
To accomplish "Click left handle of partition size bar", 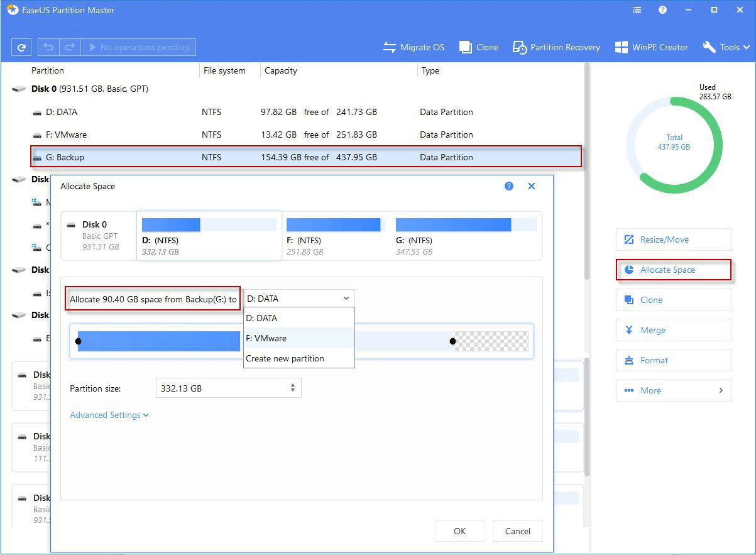I will tap(78, 341).
